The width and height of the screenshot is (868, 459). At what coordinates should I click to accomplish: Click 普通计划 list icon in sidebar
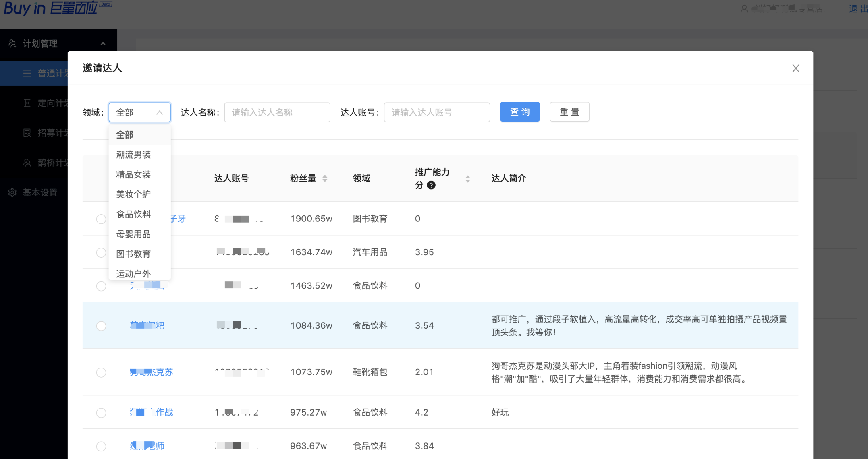(x=27, y=73)
